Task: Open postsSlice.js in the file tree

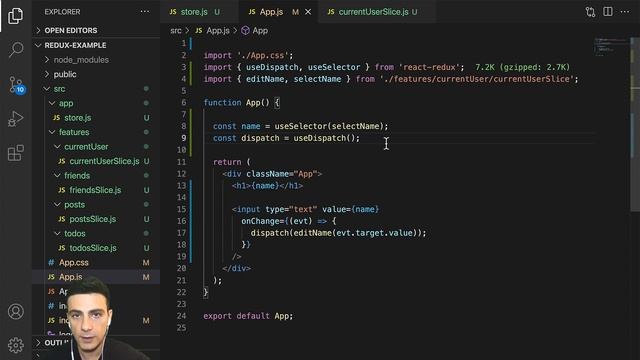Action: pos(96,219)
